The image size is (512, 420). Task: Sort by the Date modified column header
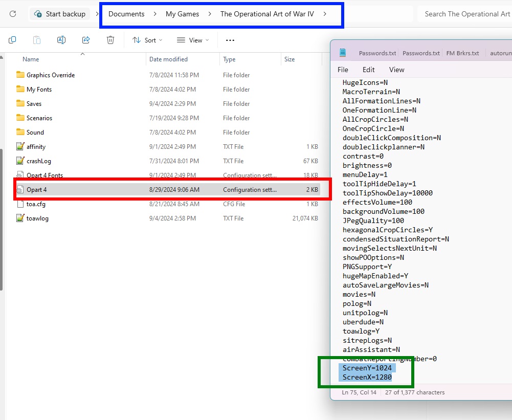(168, 59)
